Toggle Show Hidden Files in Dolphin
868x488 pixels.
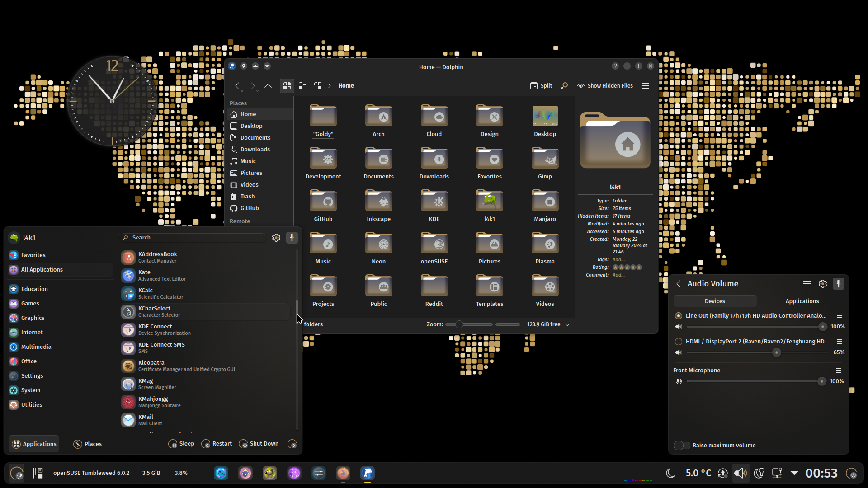point(605,86)
